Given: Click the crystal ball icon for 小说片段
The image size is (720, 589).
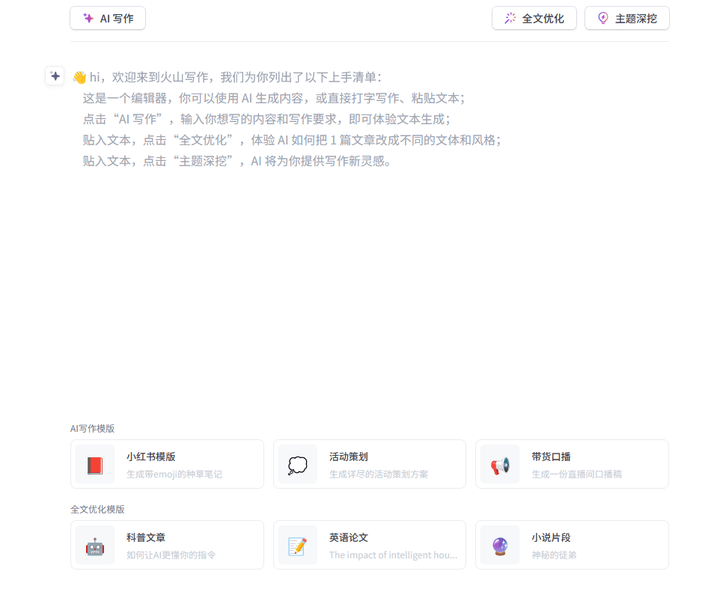Looking at the screenshot, I should pos(500,546).
